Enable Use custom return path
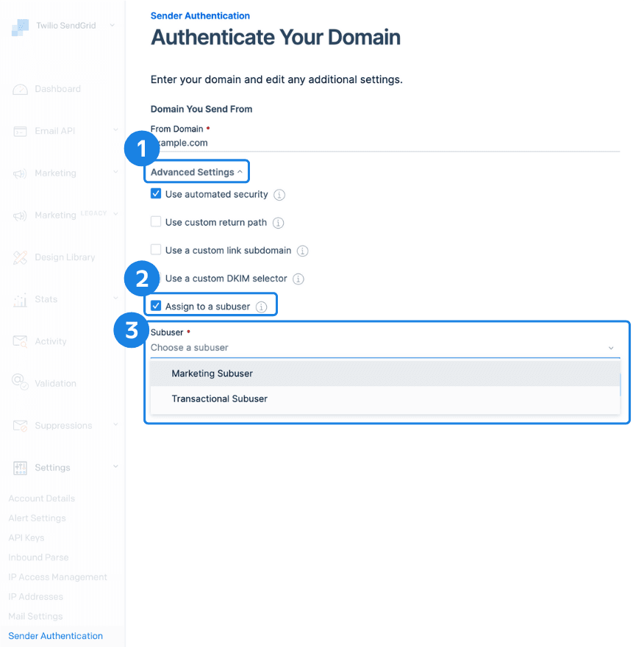Viewport: 644px width, 647px height. [x=156, y=222]
